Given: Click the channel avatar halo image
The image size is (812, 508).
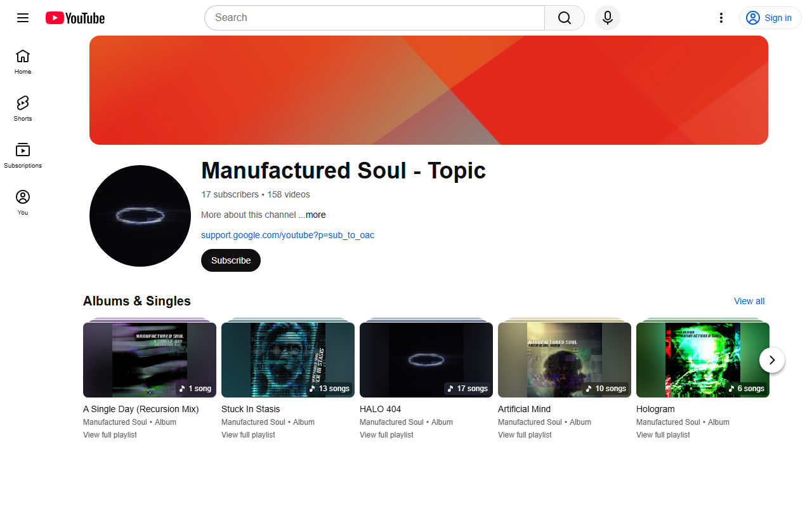Looking at the screenshot, I should tap(140, 216).
